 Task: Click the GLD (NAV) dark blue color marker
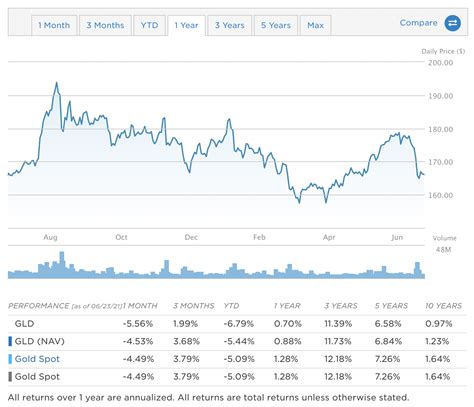click(x=10, y=341)
